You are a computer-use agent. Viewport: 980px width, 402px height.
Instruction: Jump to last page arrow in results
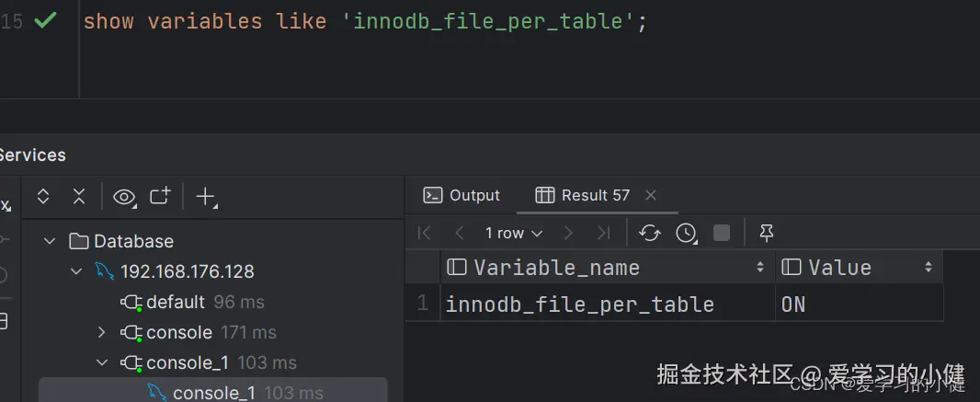click(x=603, y=233)
